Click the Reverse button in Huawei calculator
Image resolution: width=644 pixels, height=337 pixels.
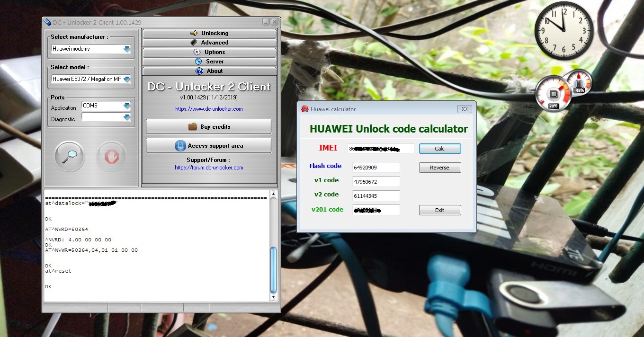pos(439,168)
